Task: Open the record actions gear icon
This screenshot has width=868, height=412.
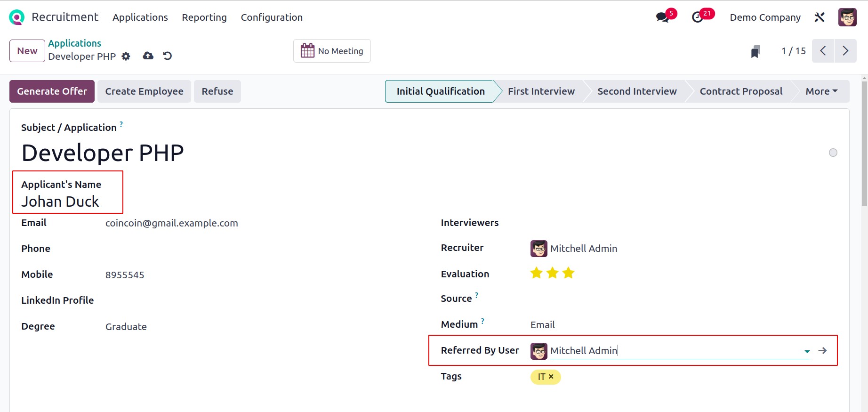Action: 126,57
